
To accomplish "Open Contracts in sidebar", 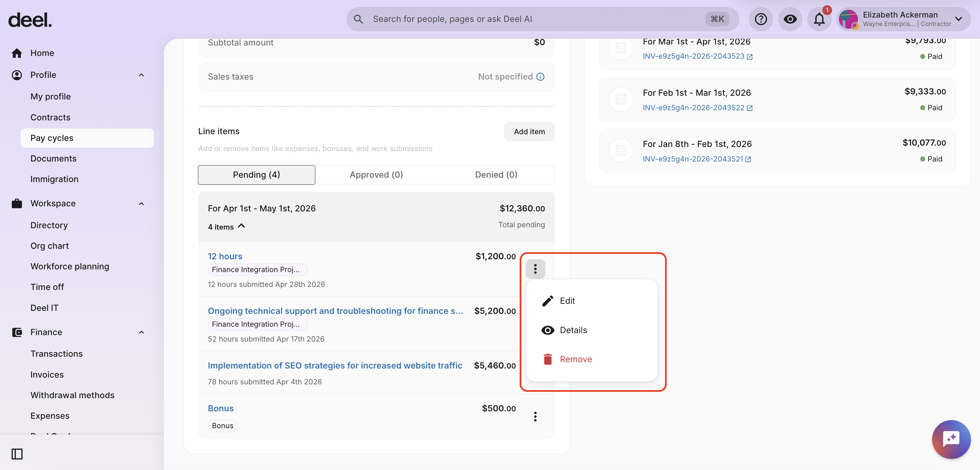I will tap(50, 117).
